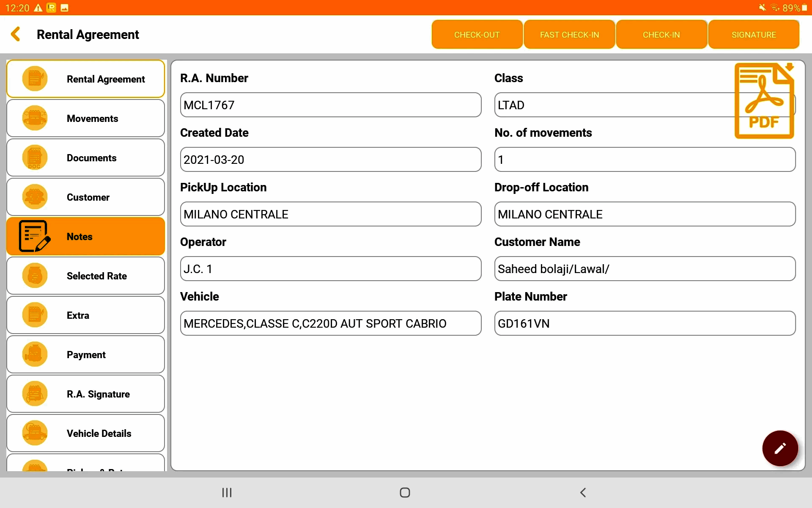Image resolution: width=812 pixels, height=508 pixels.
Task: Tap the Customer face icon
Action: click(35, 197)
